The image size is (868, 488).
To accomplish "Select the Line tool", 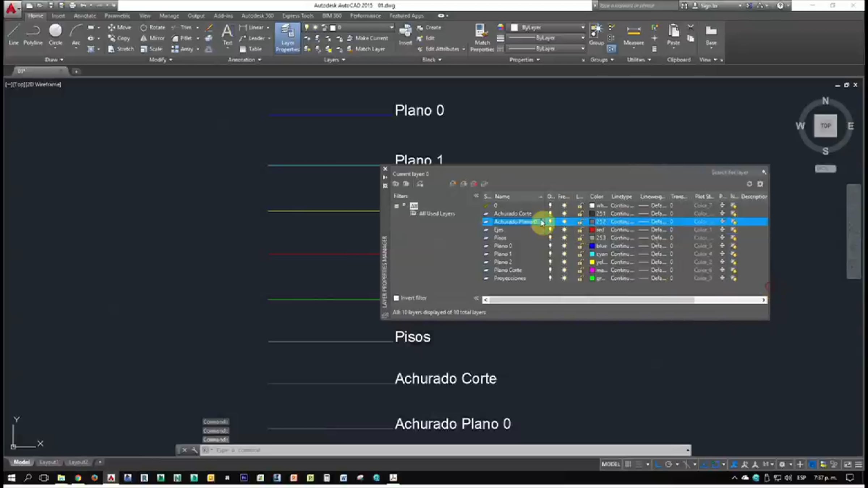I will coord(13,35).
